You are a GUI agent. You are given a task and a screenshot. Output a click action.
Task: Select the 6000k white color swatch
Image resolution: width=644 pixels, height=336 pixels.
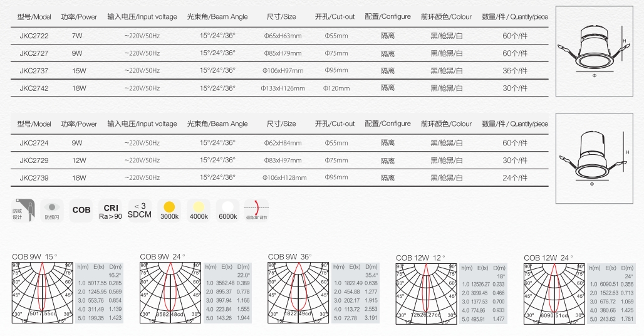(x=227, y=210)
